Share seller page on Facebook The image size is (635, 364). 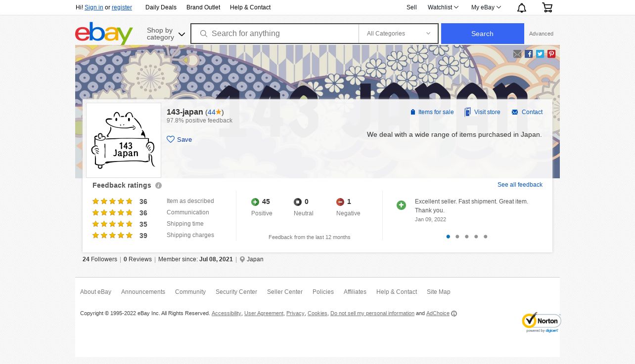[529, 54]
